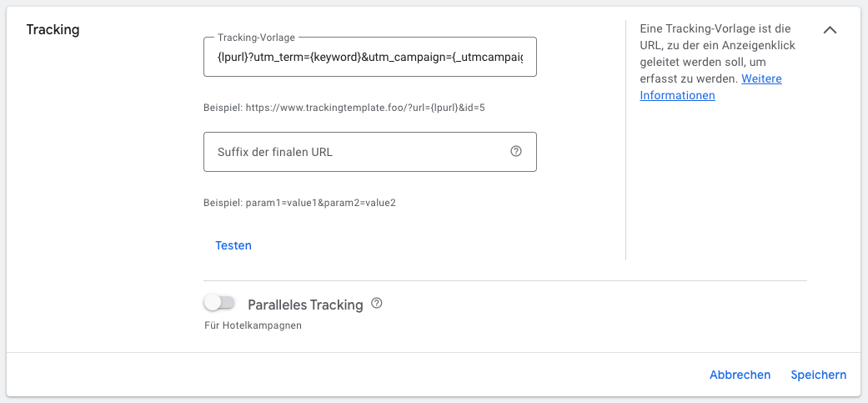Enable the Paralleles Tracking switch
Screen dimensions: 868x403
(x=220, y=303)
